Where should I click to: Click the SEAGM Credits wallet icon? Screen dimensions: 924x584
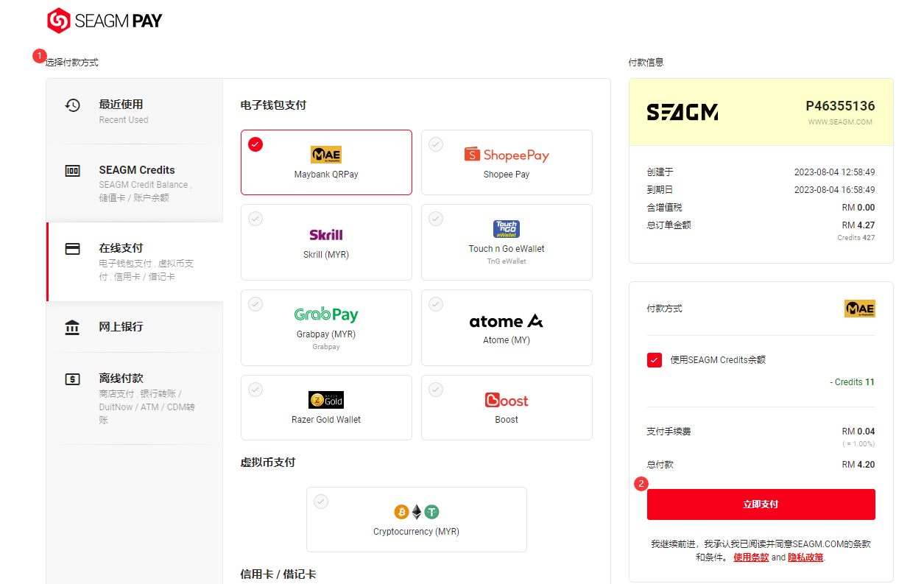tap(72, 171)
